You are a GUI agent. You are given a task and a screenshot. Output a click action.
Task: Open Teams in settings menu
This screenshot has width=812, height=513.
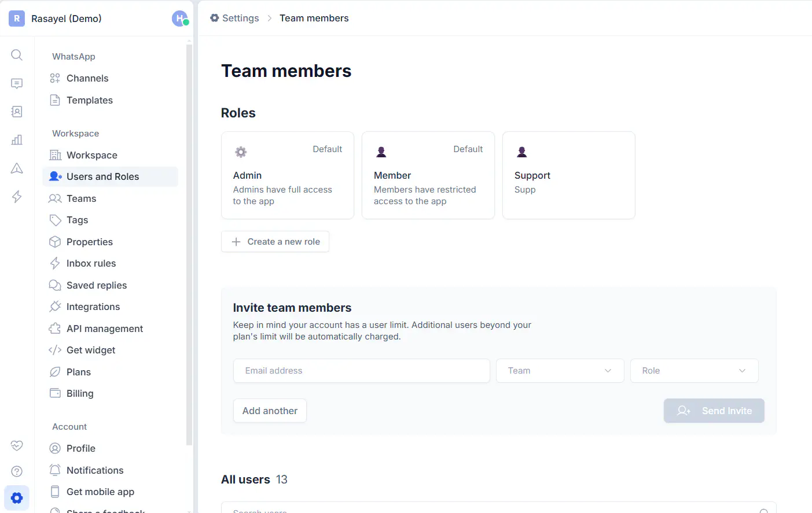coord(81,198)
